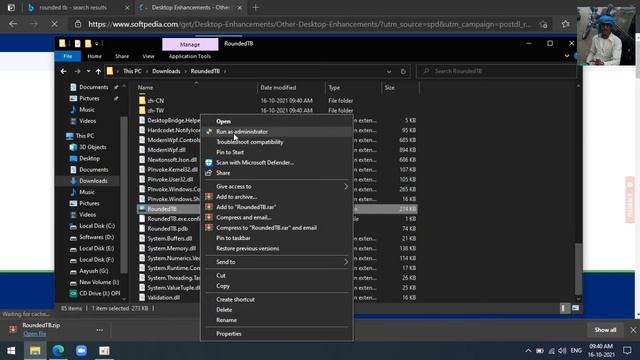The image size is (640, 360).
Task: Open 3D Objects in navigation pane
Action: 93,147
